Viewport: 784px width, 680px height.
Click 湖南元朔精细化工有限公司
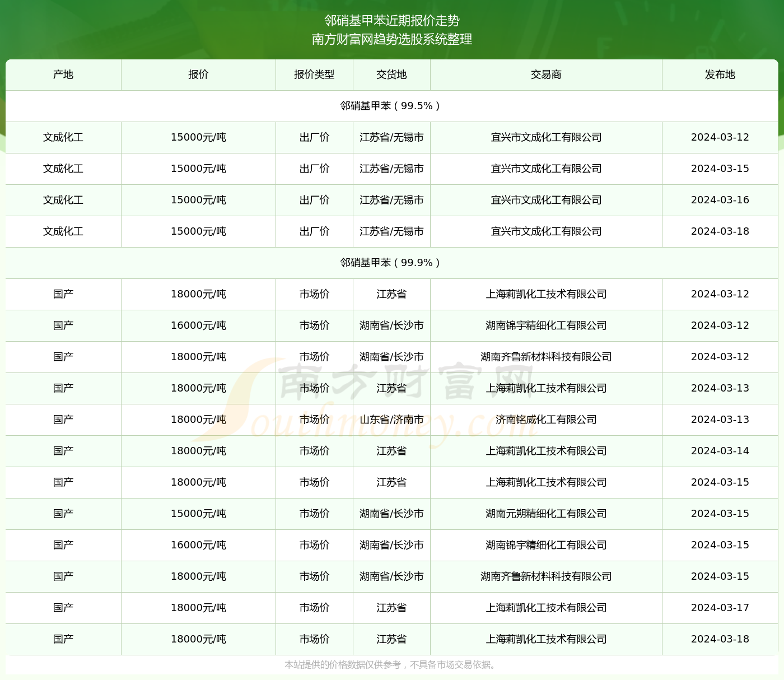point(546,514)
